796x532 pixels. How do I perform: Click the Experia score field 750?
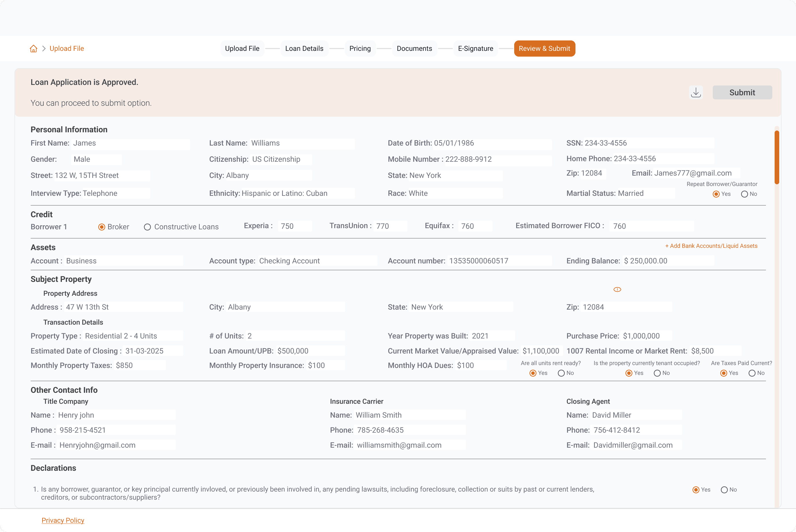pyautogui.click(x=295, y=226)
